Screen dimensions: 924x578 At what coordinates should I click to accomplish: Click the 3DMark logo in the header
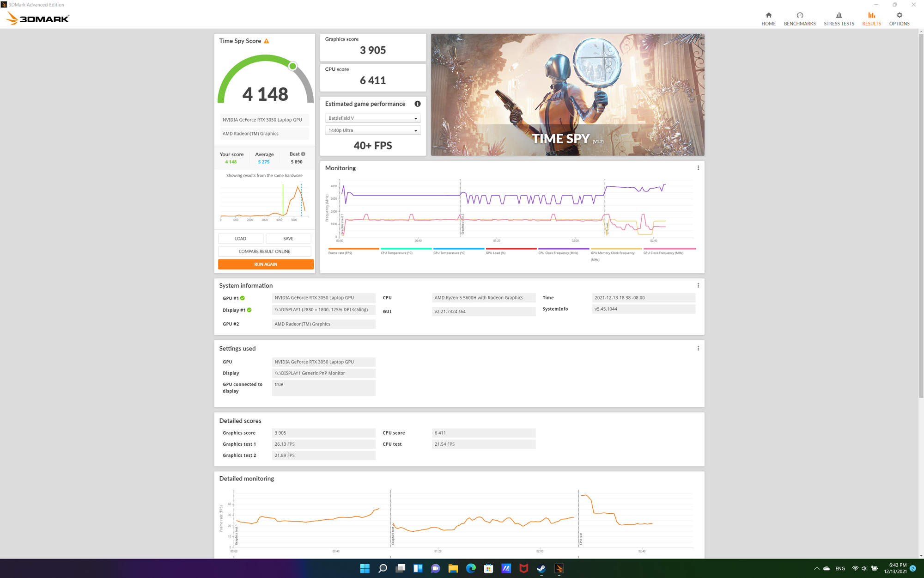[38, 18]
